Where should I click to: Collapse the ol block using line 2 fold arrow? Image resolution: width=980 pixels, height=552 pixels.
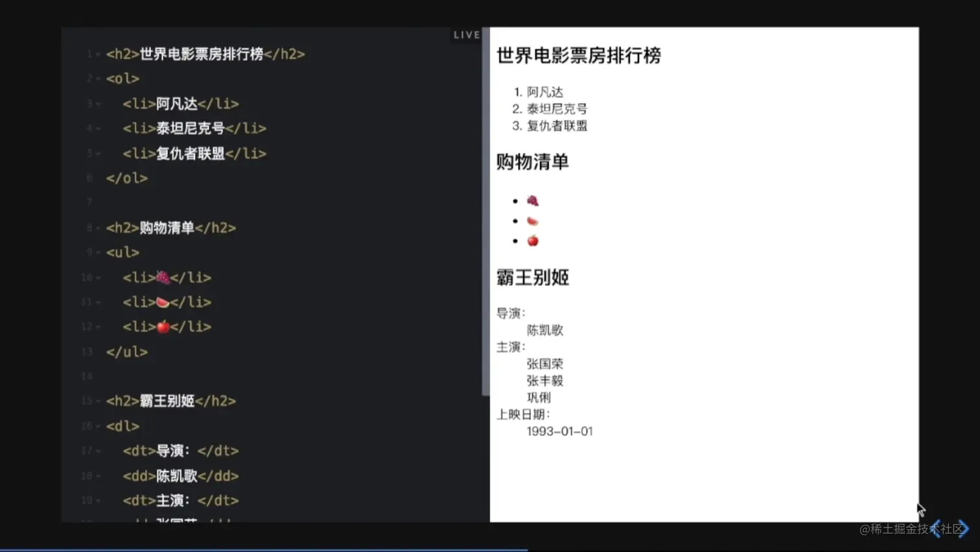click(97, 78)
